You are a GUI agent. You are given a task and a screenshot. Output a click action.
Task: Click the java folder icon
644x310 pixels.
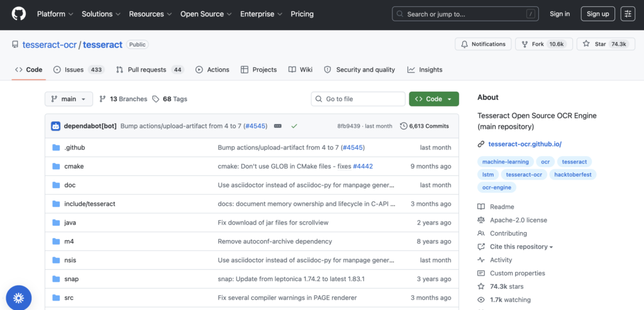click(56, 223)
